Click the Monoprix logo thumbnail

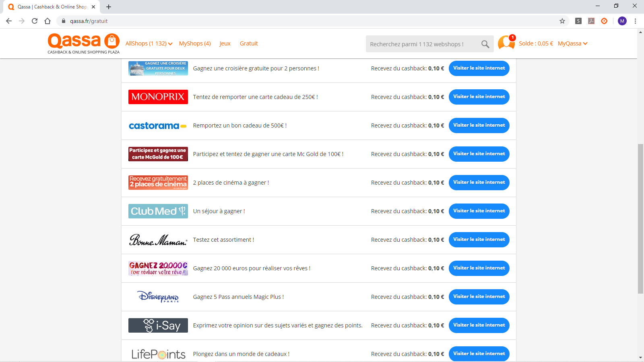[x=158, y=97]
